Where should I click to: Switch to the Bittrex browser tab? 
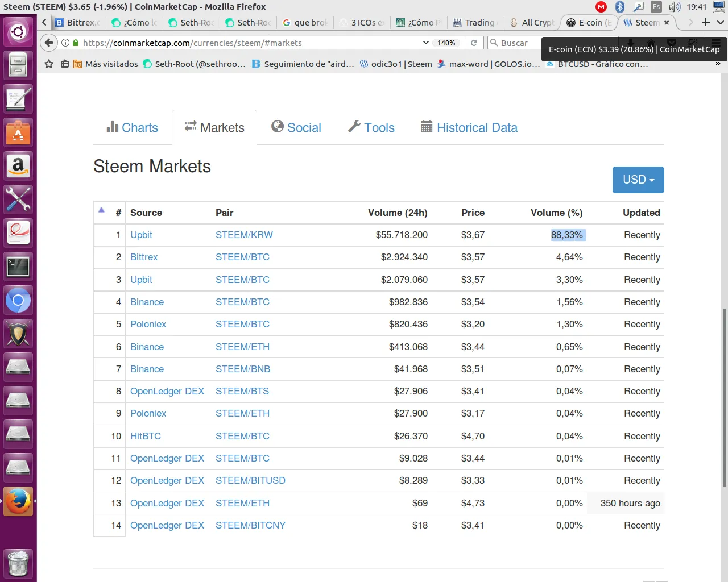(x=78, y=23)
